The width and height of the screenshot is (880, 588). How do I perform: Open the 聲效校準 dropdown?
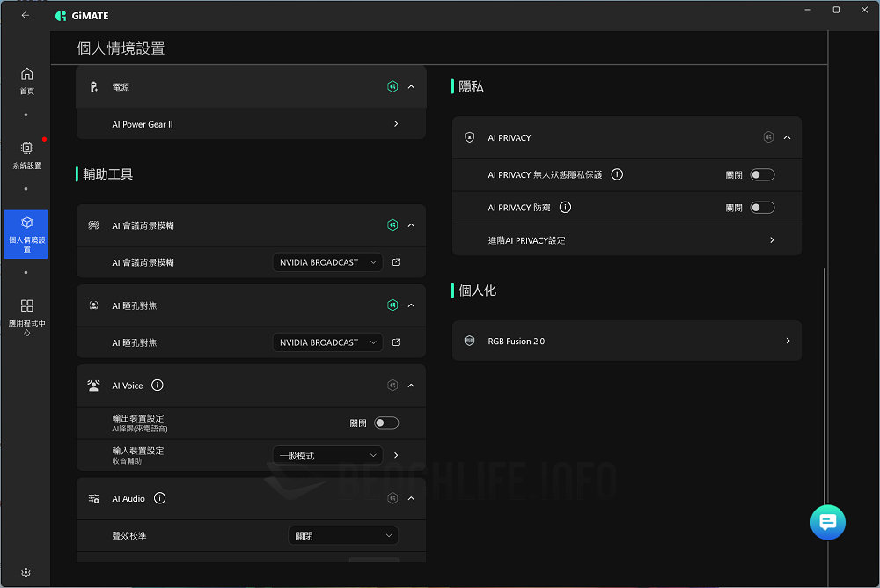coord(343,535)
